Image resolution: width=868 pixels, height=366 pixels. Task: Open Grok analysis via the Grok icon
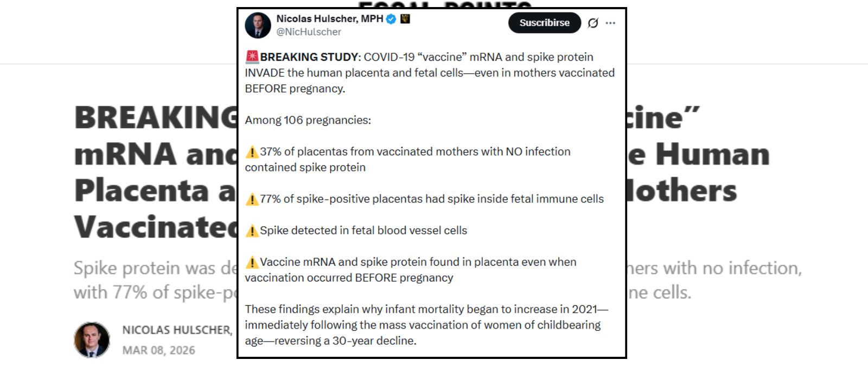(592, 22)
